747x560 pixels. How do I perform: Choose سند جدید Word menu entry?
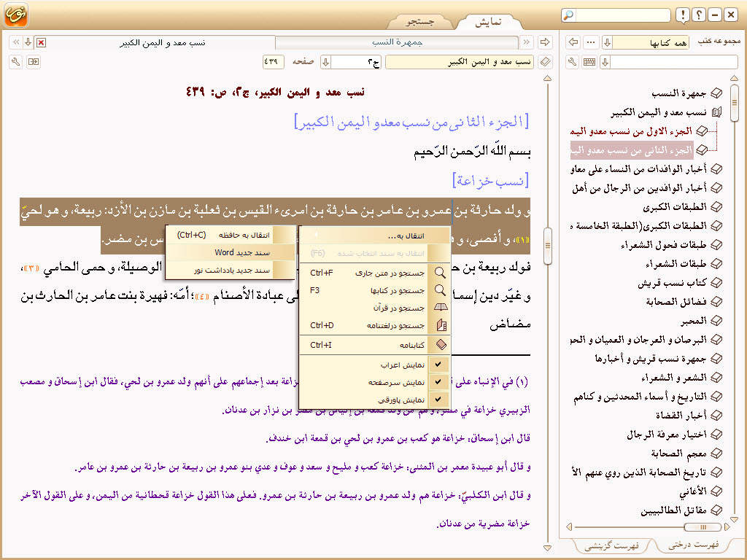231,252
